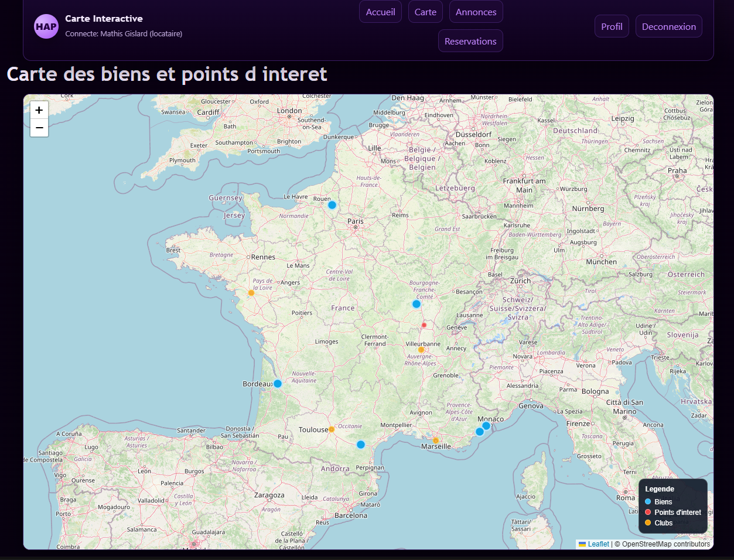Click the blue Biens swatch in the legend

(648, 502)
